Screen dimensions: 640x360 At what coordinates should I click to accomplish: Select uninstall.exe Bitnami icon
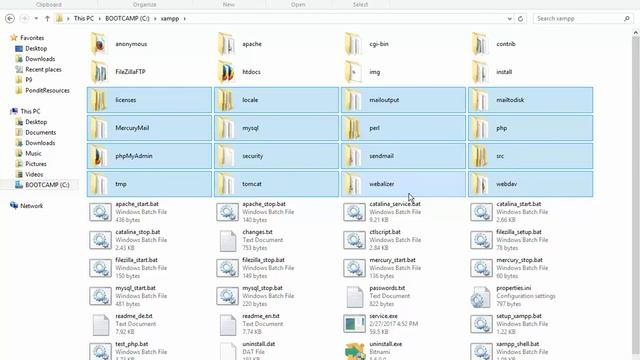355,351
